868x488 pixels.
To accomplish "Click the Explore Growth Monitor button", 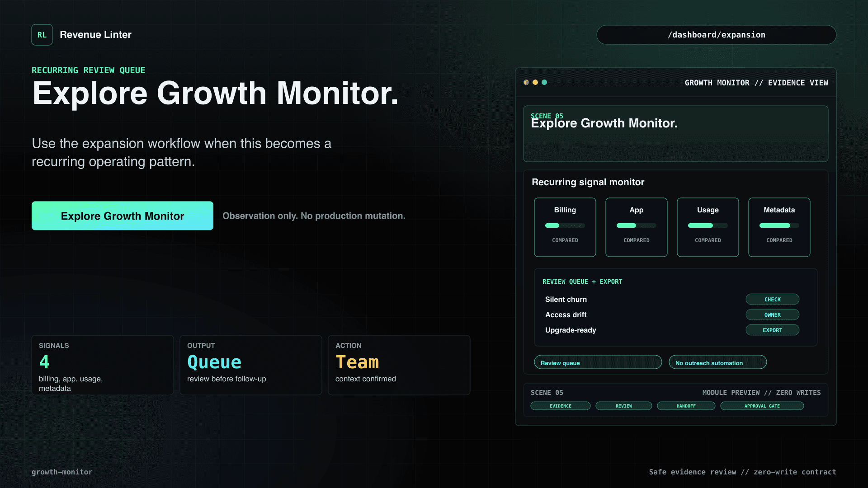I will click(x=123, y=216).
